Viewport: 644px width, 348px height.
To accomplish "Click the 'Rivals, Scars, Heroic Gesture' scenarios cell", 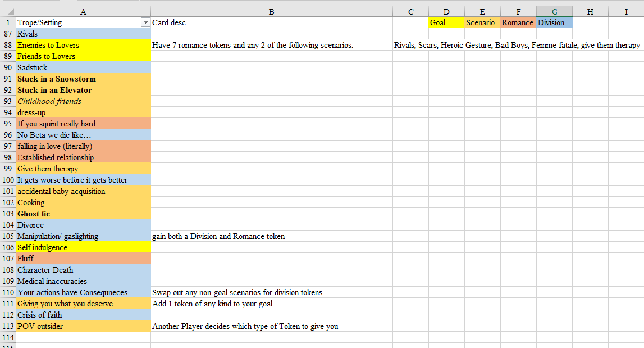I will pyautogui.click(x=517, y=45).
